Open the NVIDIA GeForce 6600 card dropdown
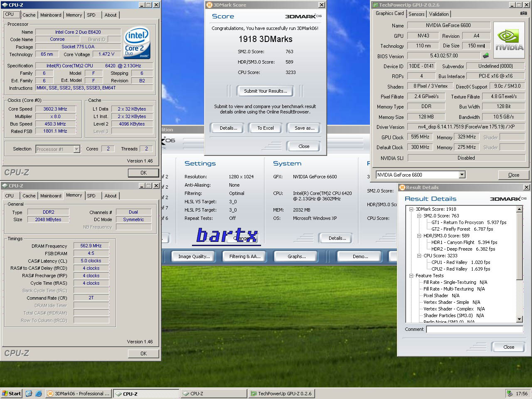Screen dimensions: 532x399 (462, 175)
